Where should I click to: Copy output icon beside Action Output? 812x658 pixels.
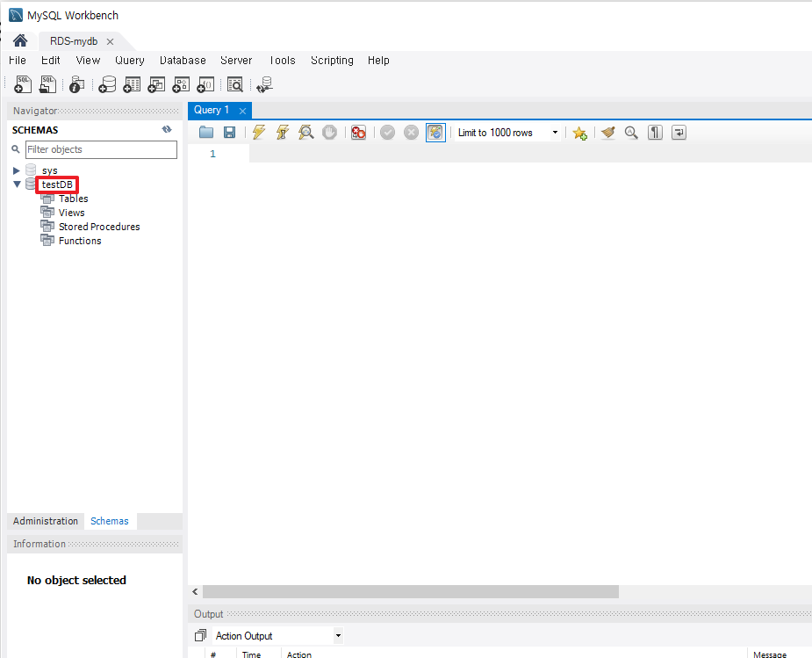coord(200,635)
